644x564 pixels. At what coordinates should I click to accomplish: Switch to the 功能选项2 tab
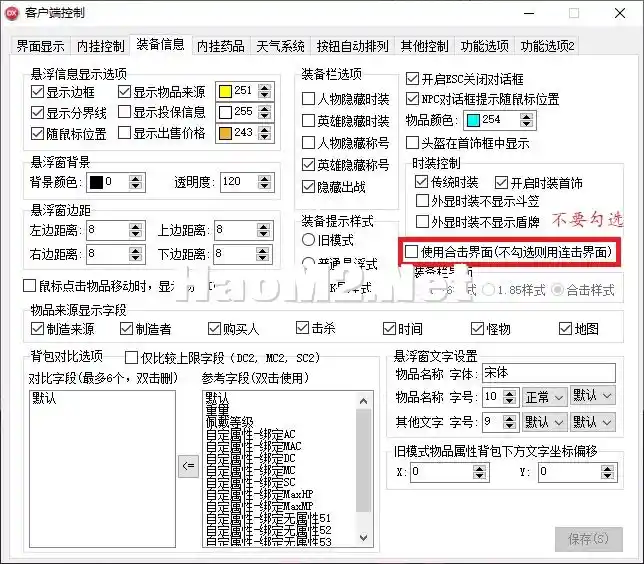(x=547, y=46)
